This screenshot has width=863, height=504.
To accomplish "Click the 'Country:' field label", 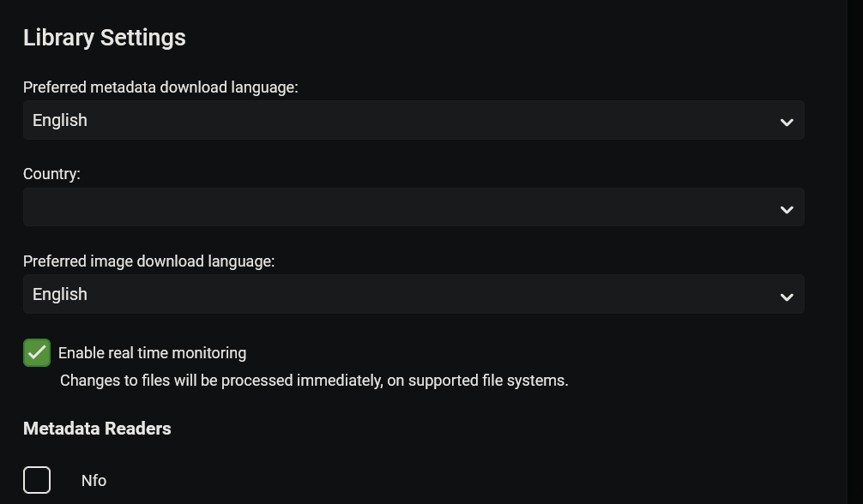I will click(51, 174).
